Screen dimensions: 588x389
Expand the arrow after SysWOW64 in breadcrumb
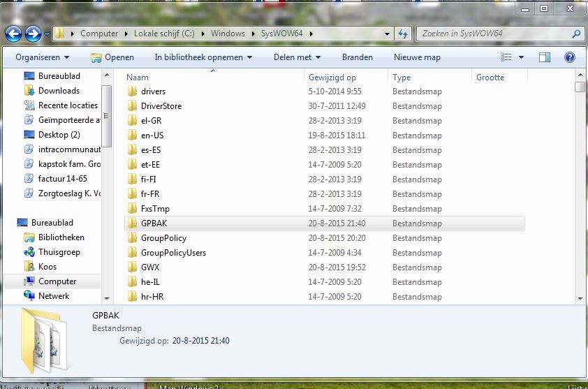click(x=311, y=34)
